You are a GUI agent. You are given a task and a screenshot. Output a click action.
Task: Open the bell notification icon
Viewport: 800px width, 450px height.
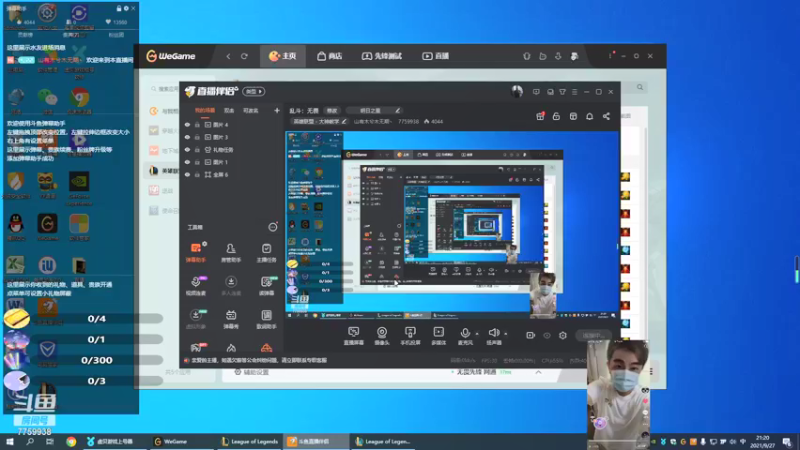click(x=589, y=116)
